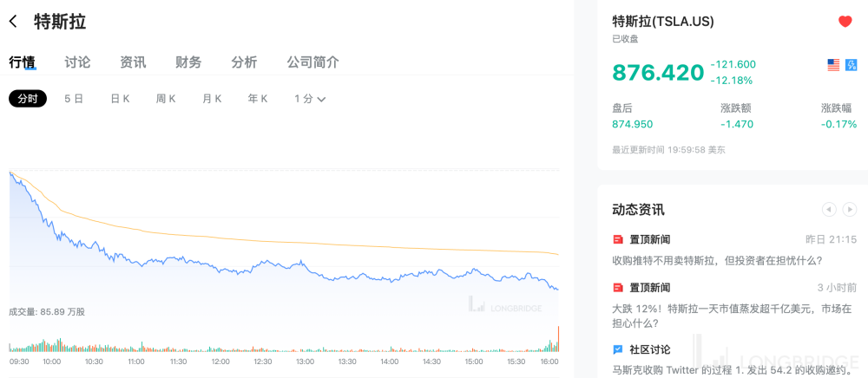Viewport: 868px width, 378px height.
Task: Go to previous news with left arrow
Action: (828, 209)
